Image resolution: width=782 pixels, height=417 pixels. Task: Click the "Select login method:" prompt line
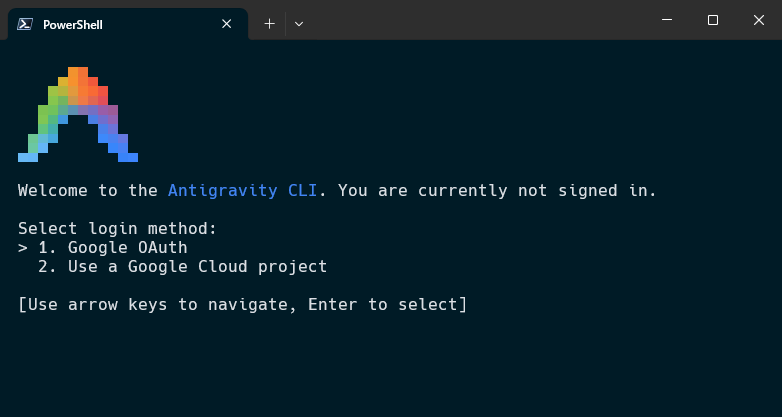(x=118, y=228)
